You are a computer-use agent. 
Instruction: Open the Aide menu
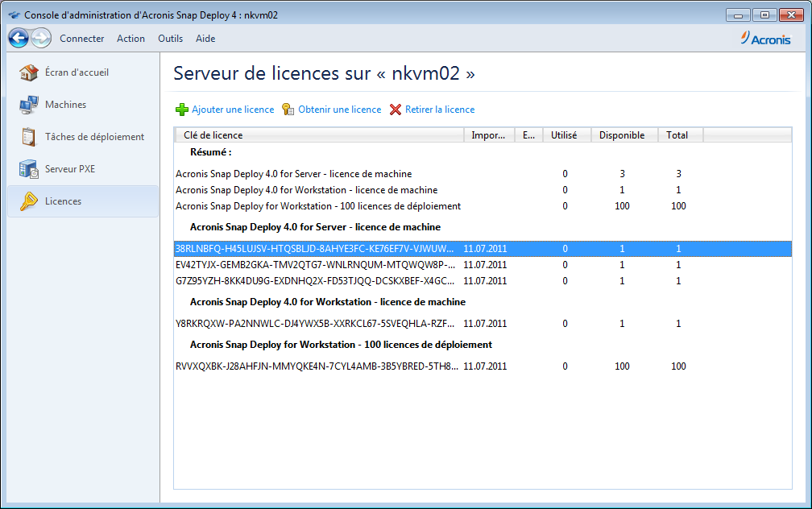pyautogui.click(x=205, y=39)
